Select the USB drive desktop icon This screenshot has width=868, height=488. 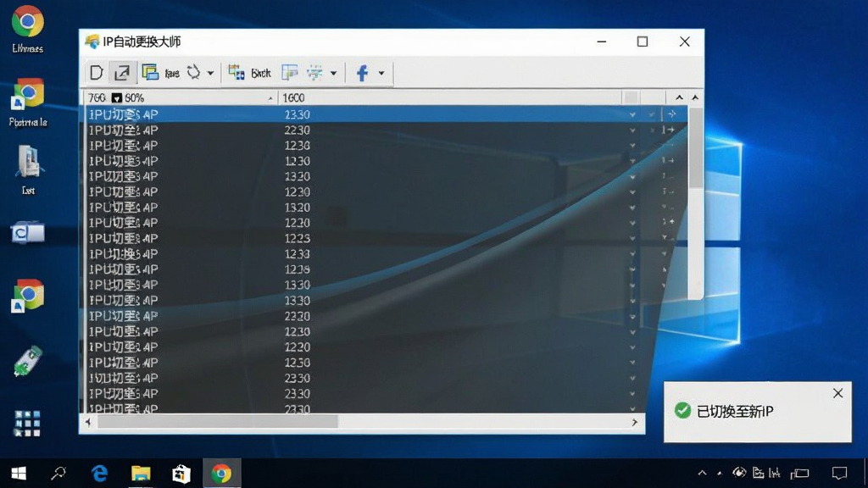pyautogui.click(x=27, y=361)
